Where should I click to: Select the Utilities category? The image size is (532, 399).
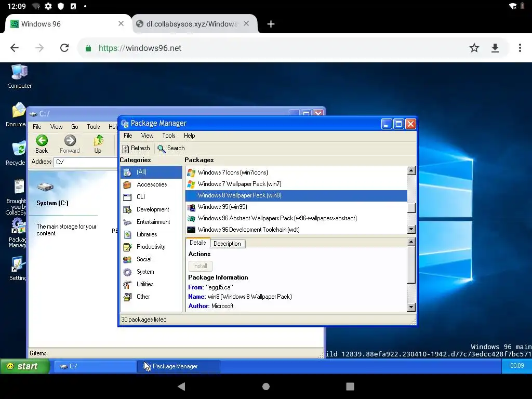tap(151, 284)
